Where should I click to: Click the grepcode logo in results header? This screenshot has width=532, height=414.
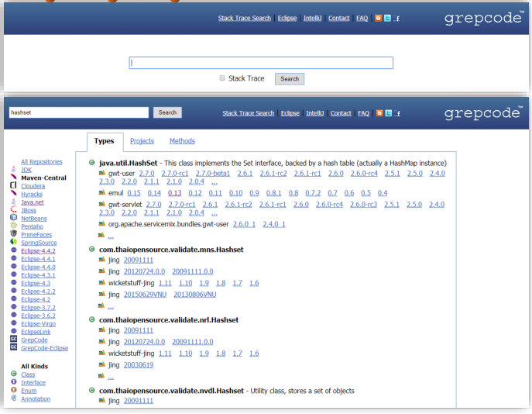point(482,113)
